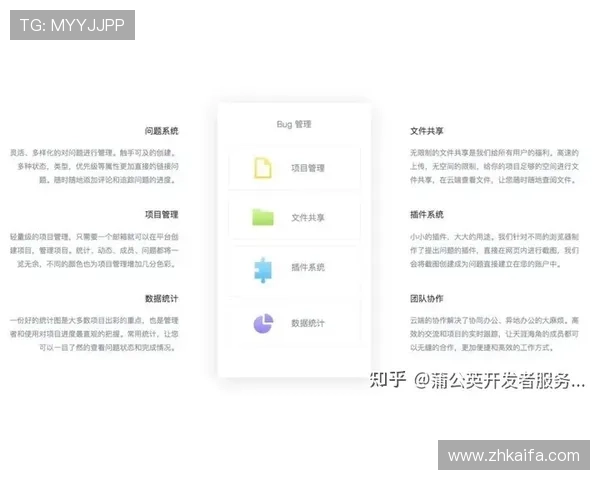Click the paragraph beginning '无限制的文件共享'
The width and height of the screenshot is (600, 480).
point(494,167)
